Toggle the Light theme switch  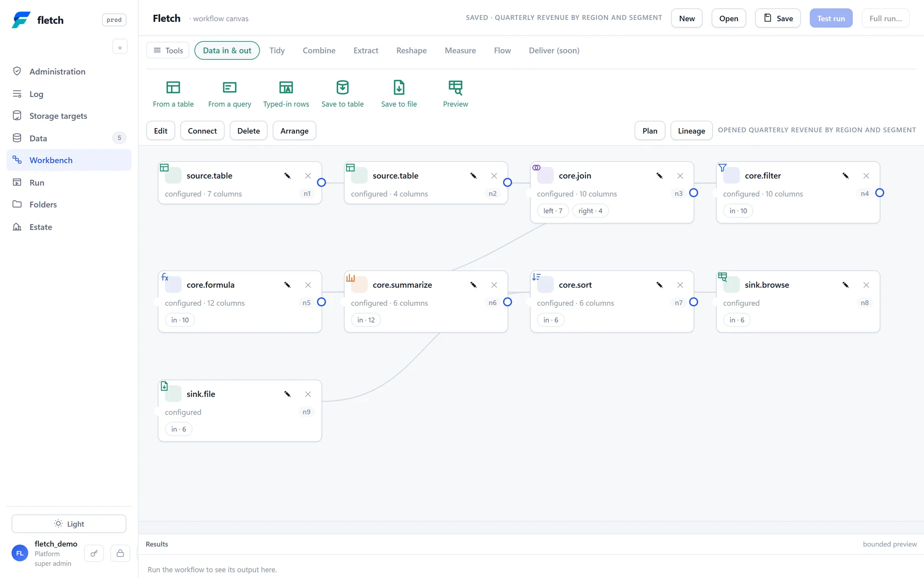69,524
